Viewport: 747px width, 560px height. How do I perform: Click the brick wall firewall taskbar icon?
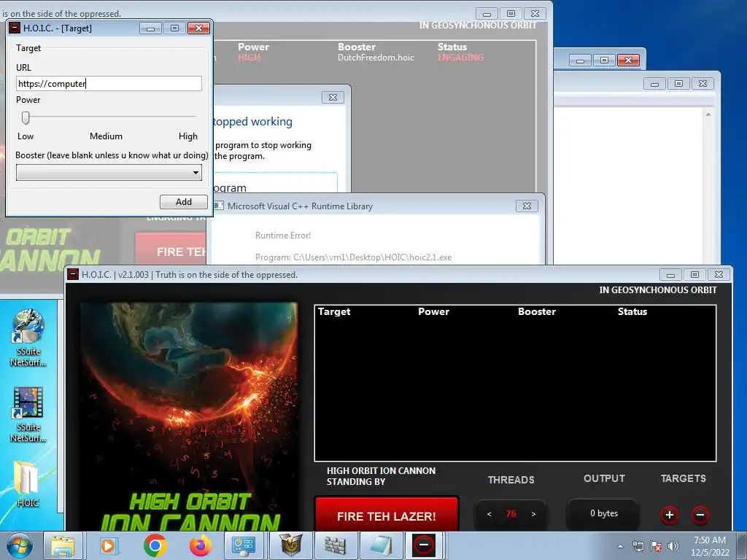[335, 545]
